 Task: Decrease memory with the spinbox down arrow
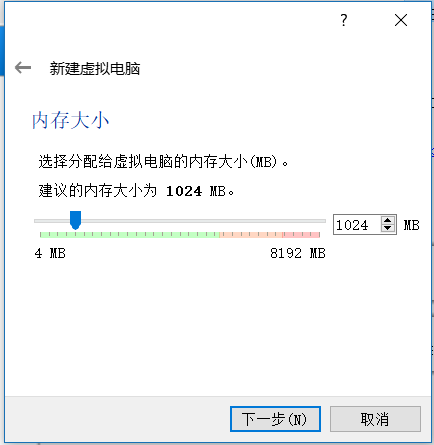tap(387, 228)
